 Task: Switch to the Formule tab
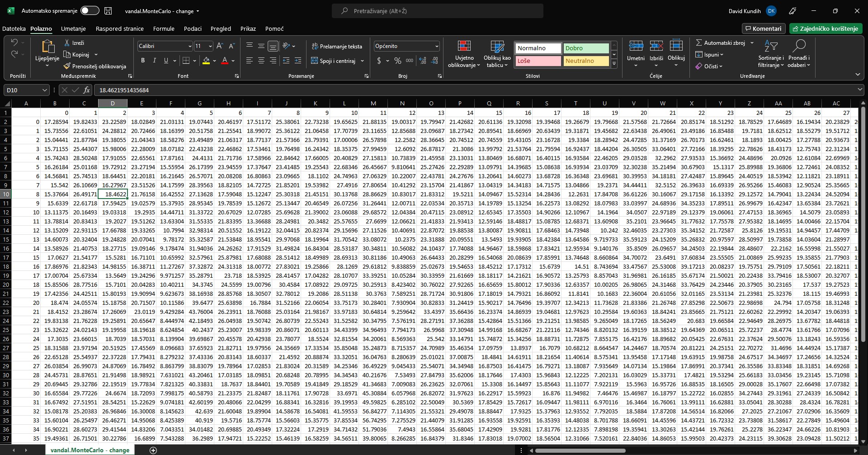click(x=164, y=28)
